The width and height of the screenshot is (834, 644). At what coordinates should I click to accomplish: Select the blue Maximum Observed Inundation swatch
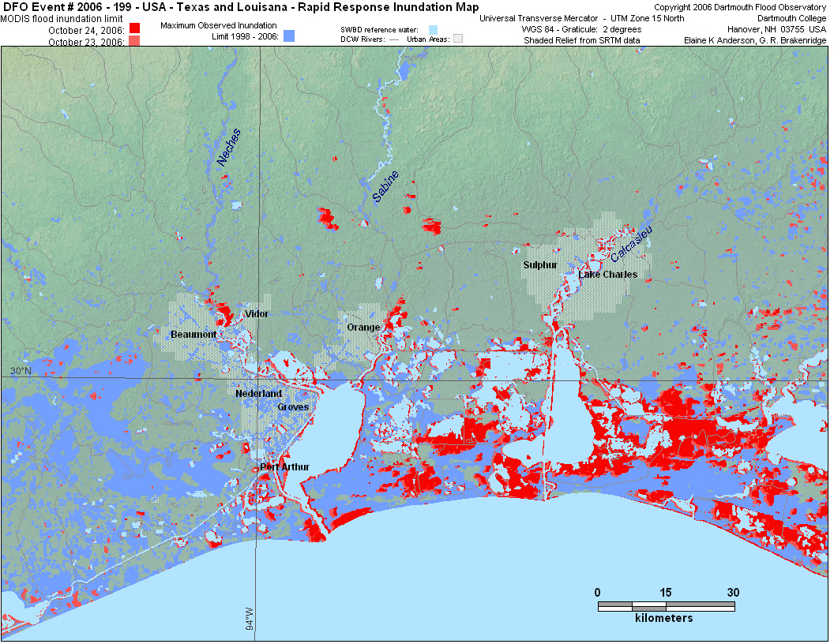289,36
